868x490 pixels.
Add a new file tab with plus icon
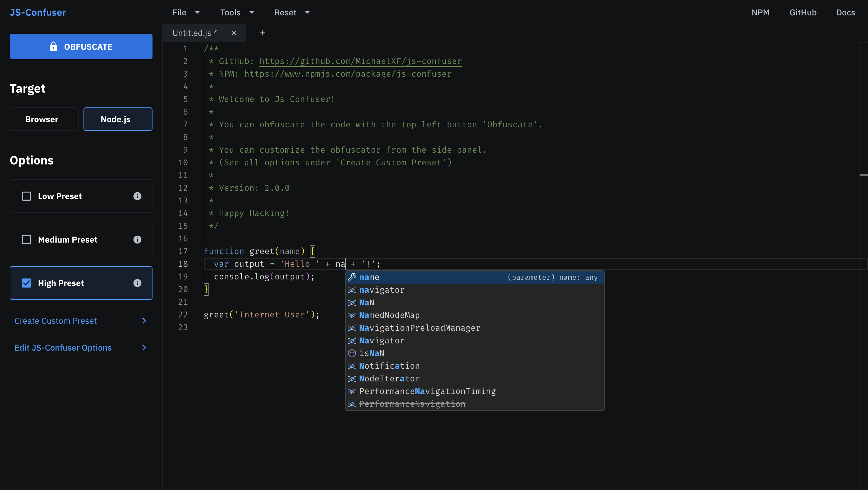click(263, 33)
